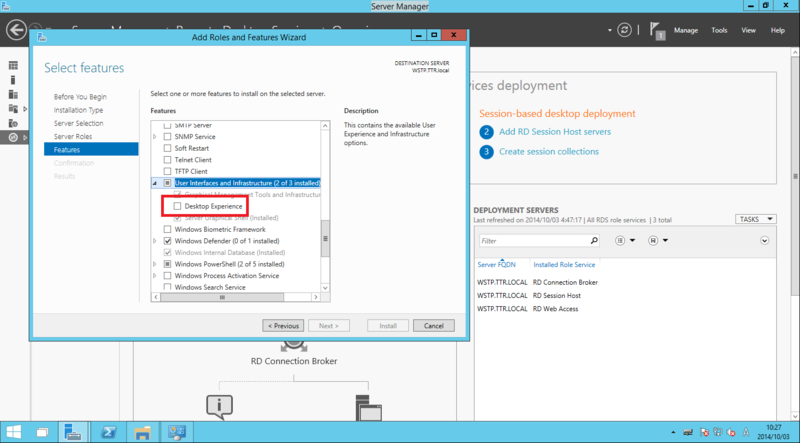Click Add RD Session Host servers link

tap(555, 132)
